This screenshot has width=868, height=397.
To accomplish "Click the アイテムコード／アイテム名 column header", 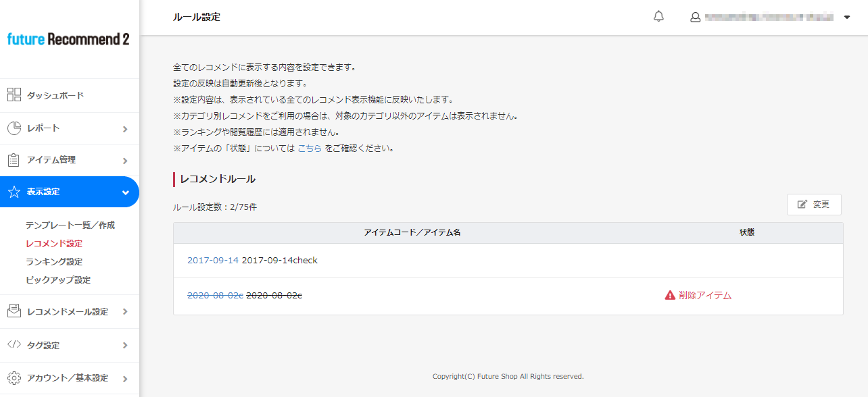I will pos(412,232).
